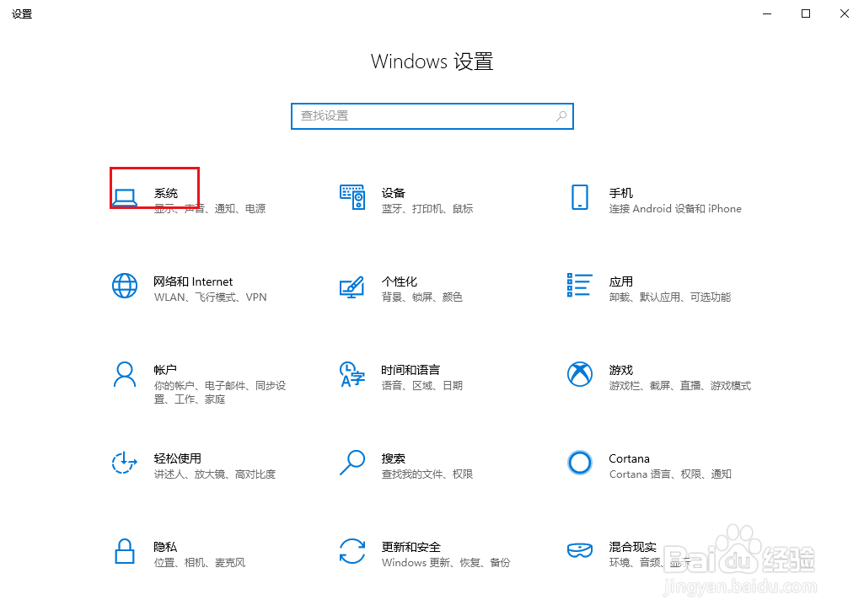864x616 pixels.
Task: Click 卸载、默认应用、可选功能 description
Action: point(670,297)
